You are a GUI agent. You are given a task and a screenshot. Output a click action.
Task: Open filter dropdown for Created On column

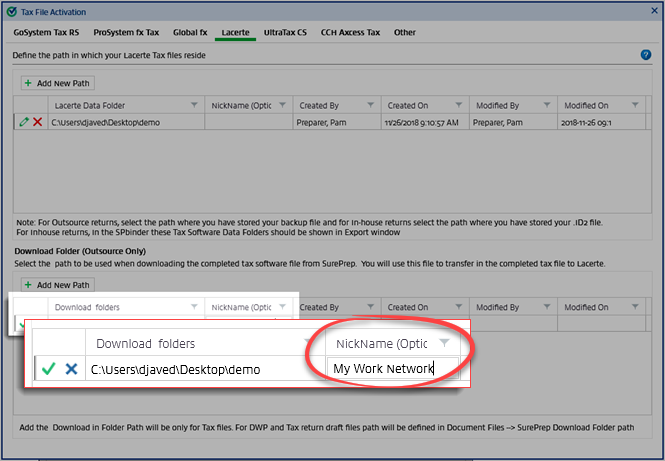[458, 105]
